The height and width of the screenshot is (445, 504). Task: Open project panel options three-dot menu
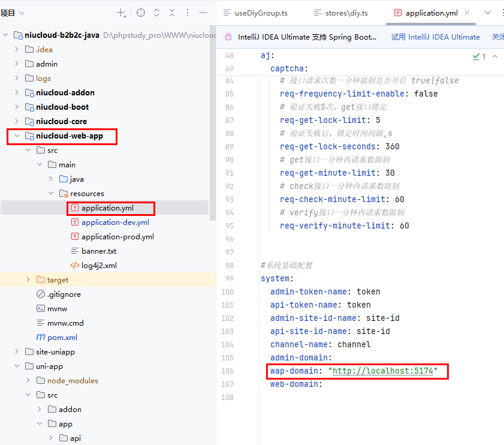[x=188, y=13]
